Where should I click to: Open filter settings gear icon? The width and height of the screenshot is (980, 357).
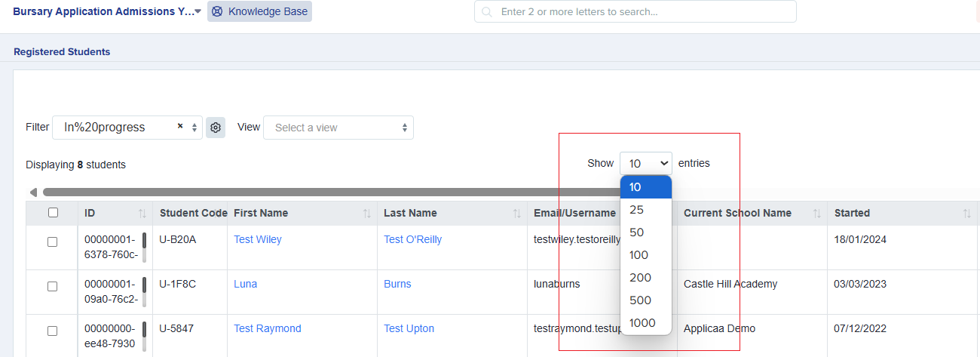[216, 128]
